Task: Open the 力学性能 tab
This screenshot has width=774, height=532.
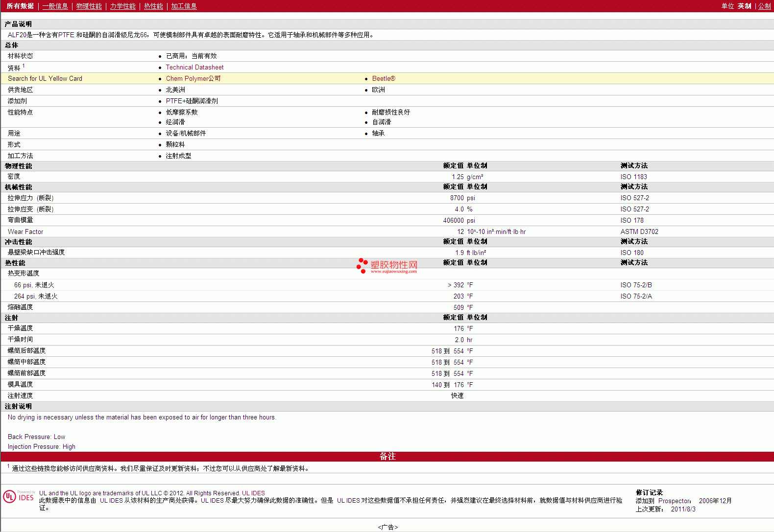Action: [x=122, y=6]
